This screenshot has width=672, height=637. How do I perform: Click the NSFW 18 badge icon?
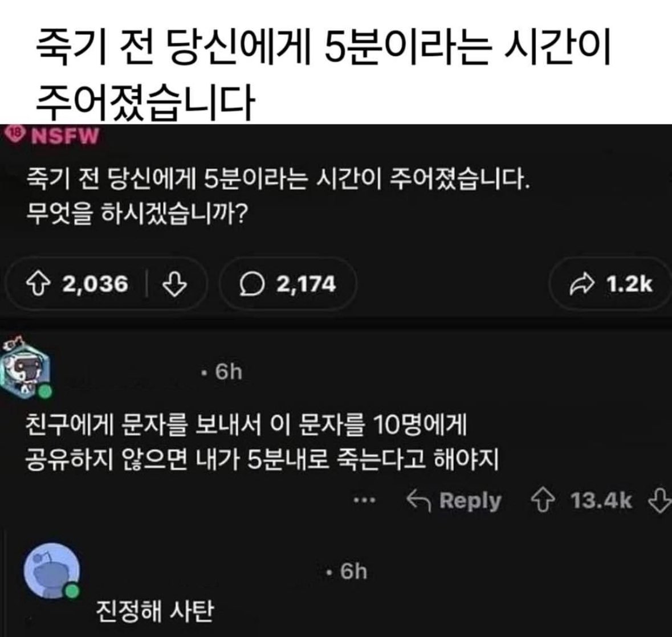point(15,134)
